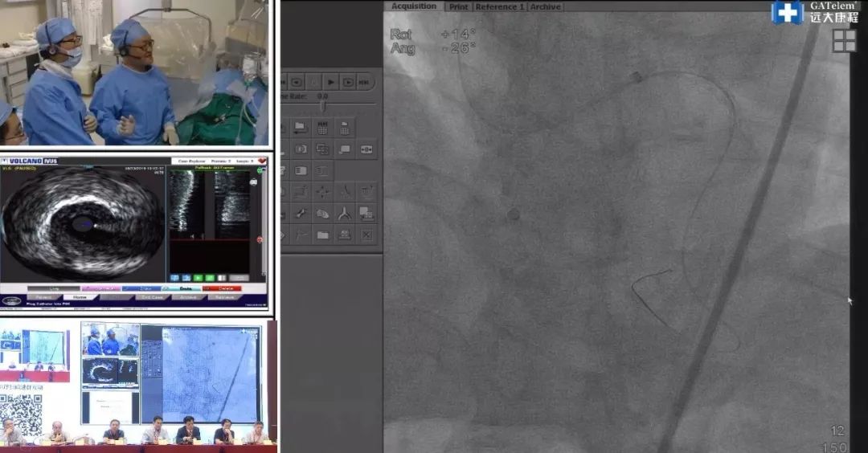Click the Done button in IVUS panel
The height and width of the screenshot is (453, 868).
click(181, 288)
